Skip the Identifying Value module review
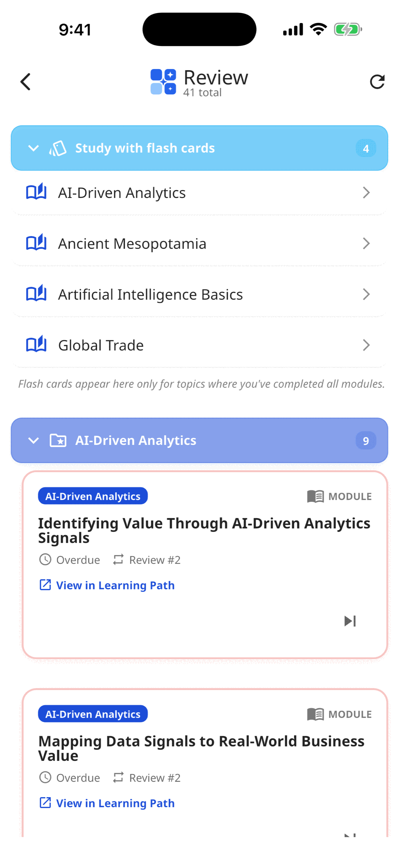The image size is (399, 868). (x=350, y=621)
